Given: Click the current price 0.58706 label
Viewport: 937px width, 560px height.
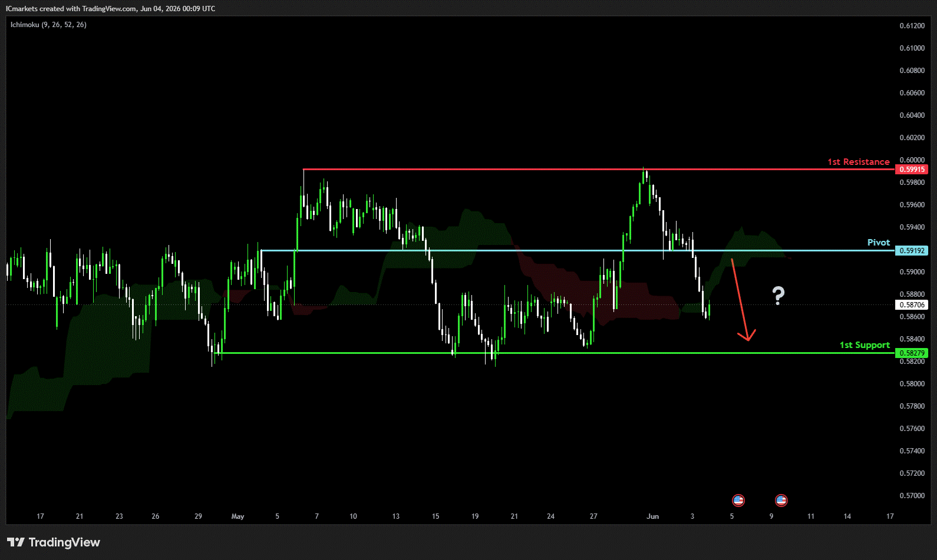Looking at the screenshot, I should click(912, 305).
